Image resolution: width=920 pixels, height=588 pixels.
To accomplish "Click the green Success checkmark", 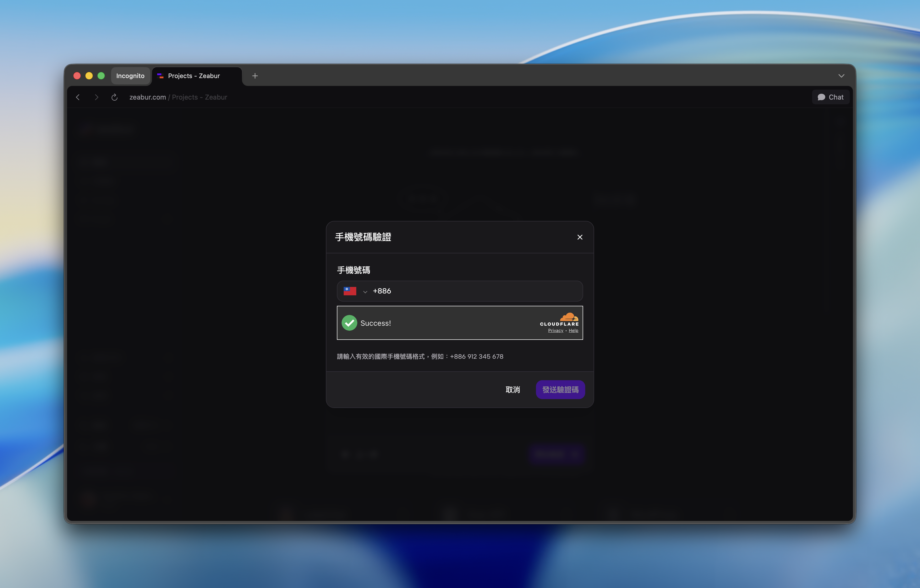I will [349, 323].
